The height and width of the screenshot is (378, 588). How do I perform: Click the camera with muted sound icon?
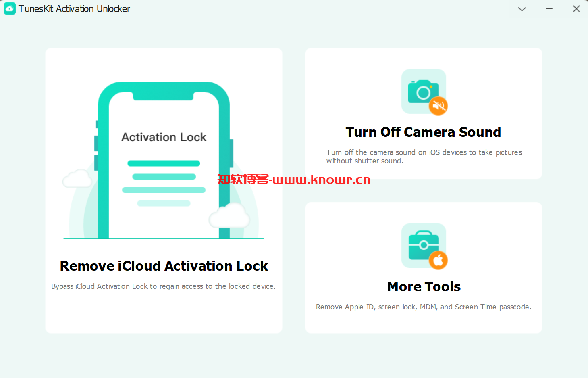[x=424, y=92]
